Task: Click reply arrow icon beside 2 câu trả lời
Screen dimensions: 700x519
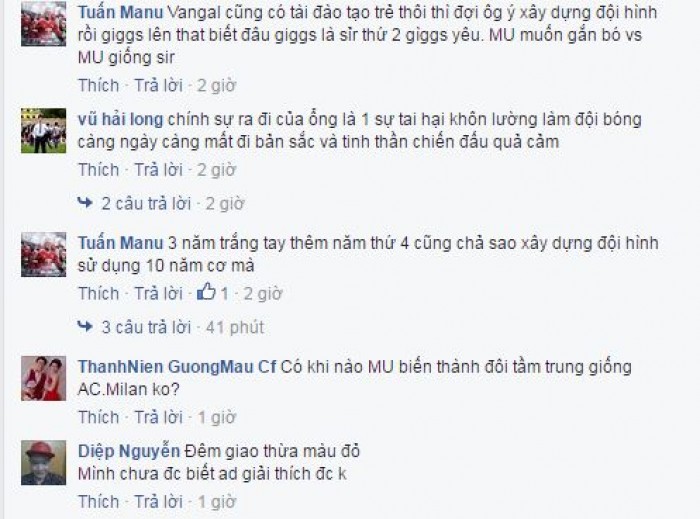Action: pyautogui.click(x=85, y=203)
